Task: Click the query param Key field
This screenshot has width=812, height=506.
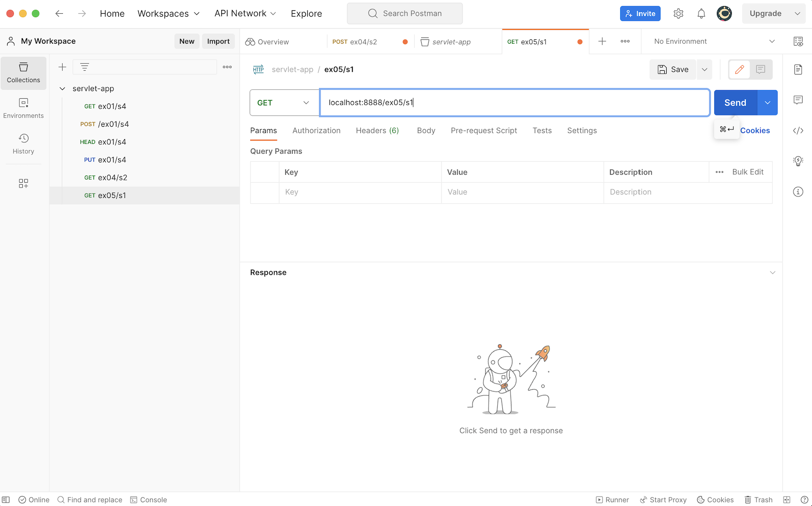Action: tap(360, 192)
